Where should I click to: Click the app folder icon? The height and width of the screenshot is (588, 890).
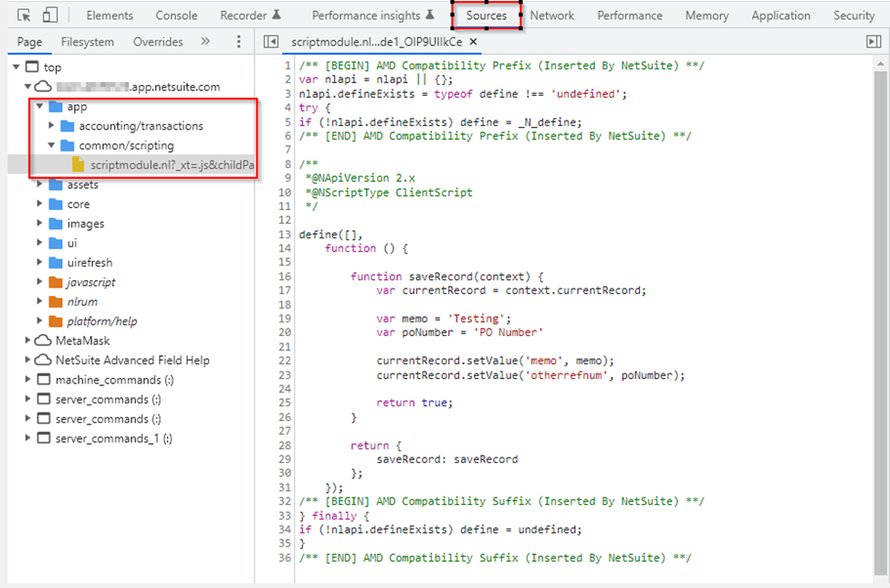pos(56,106)
